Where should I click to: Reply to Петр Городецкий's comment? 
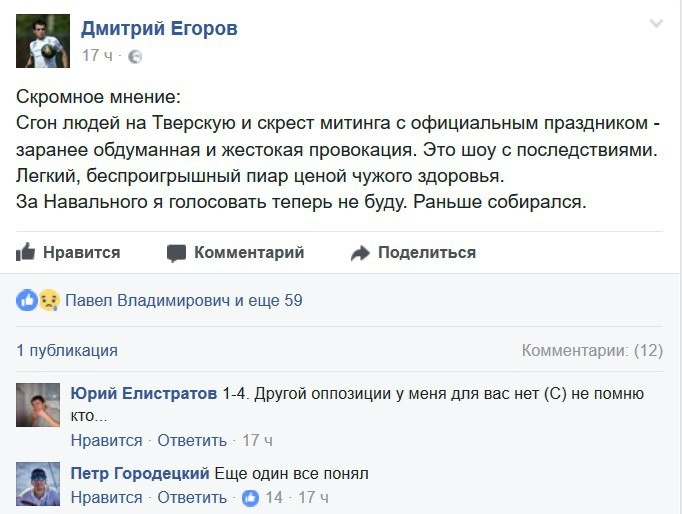click(x=192, y=497)
